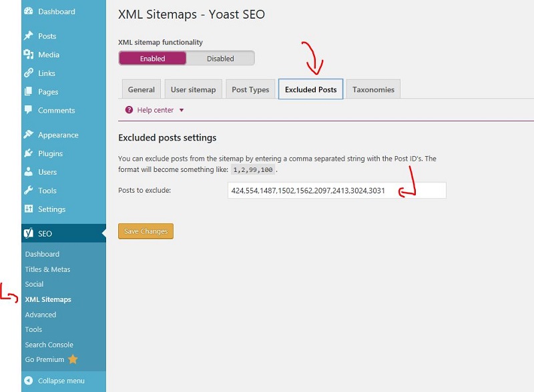Click the Collapse menu arrow icon
The width and height of the screenshot is (534, 392).
tap(29, 381)
